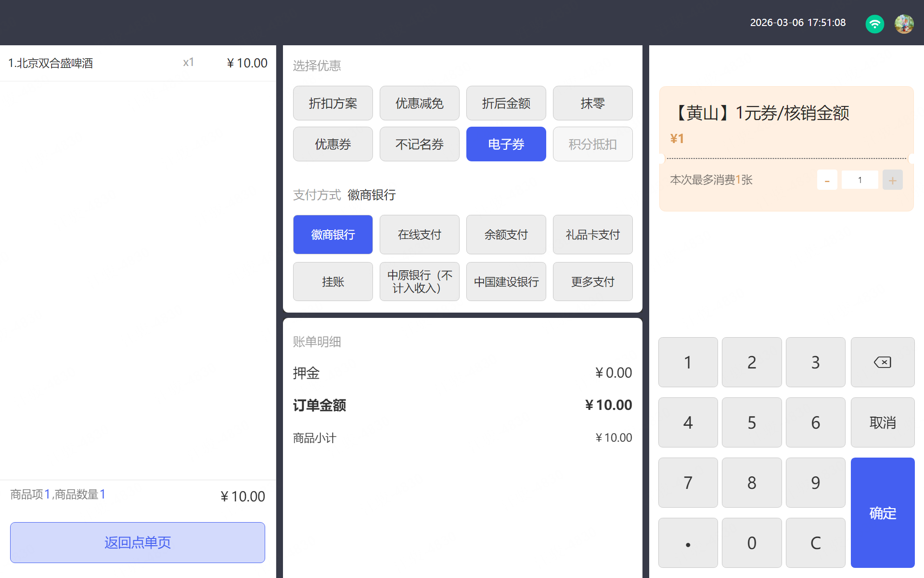The image size is (924, 578).
Task: Choose 在线支付 payment method
Action: click(419, 235)
